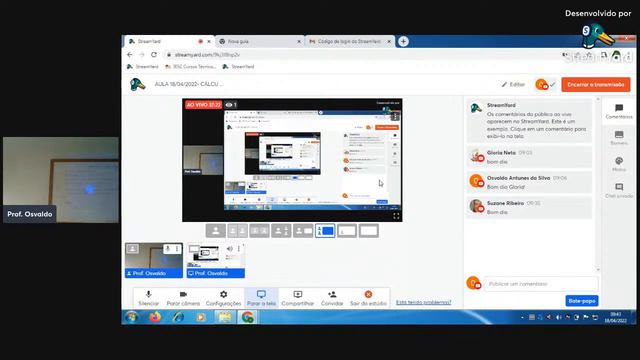This screenshot has height=360, width=640.
Task: Click the broadcast title 'AULA 18/04/2022'
Action: 189,84
